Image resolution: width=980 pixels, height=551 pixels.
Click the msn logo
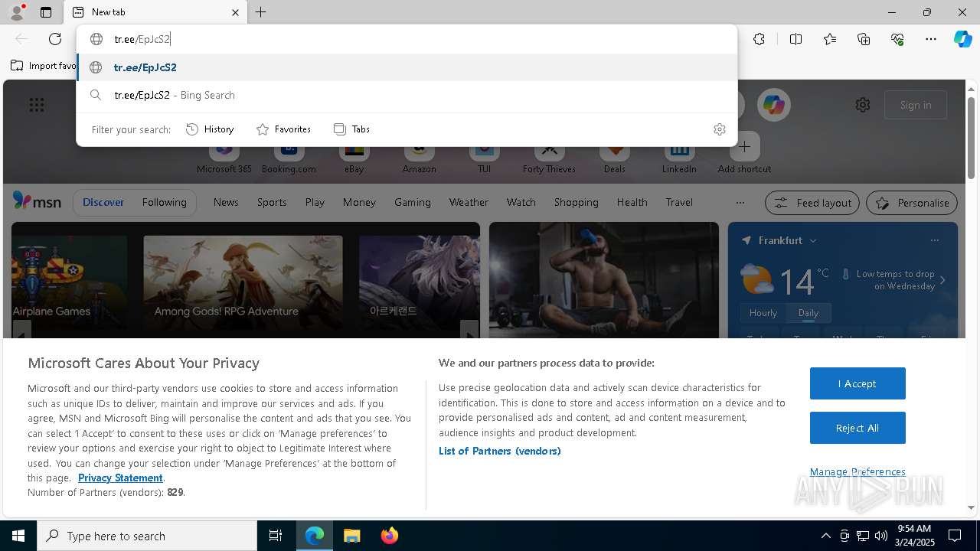pyautogui.click(x=37, y=201)
